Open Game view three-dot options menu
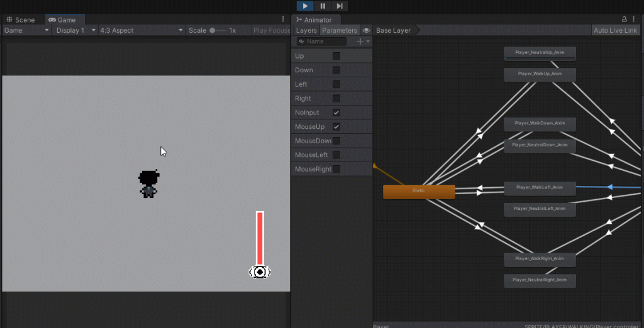 click(x=283, y=19)
